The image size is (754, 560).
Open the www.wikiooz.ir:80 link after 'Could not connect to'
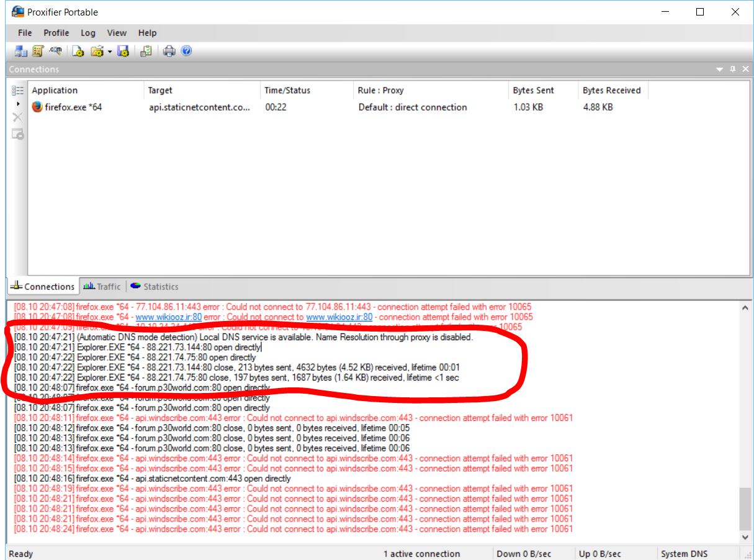[x=339, y=317]
